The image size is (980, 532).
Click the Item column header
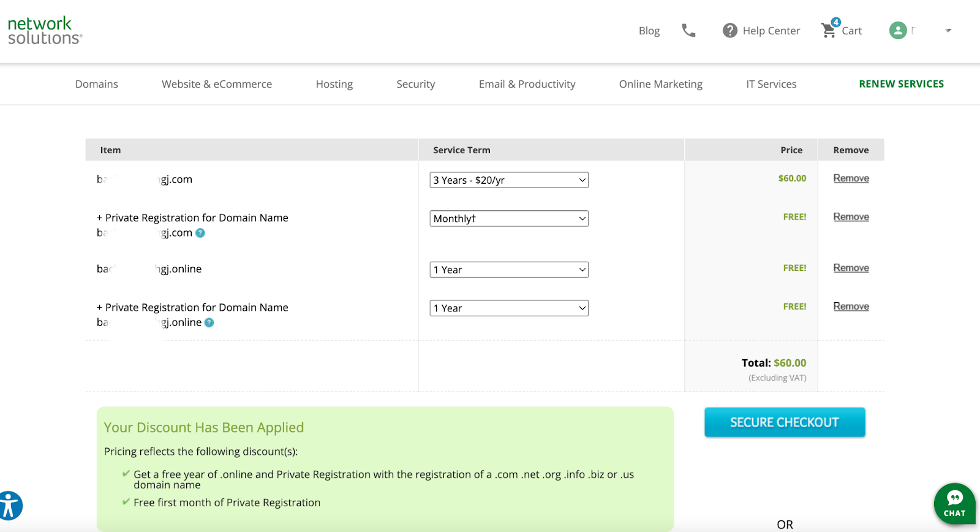(110, 150)
